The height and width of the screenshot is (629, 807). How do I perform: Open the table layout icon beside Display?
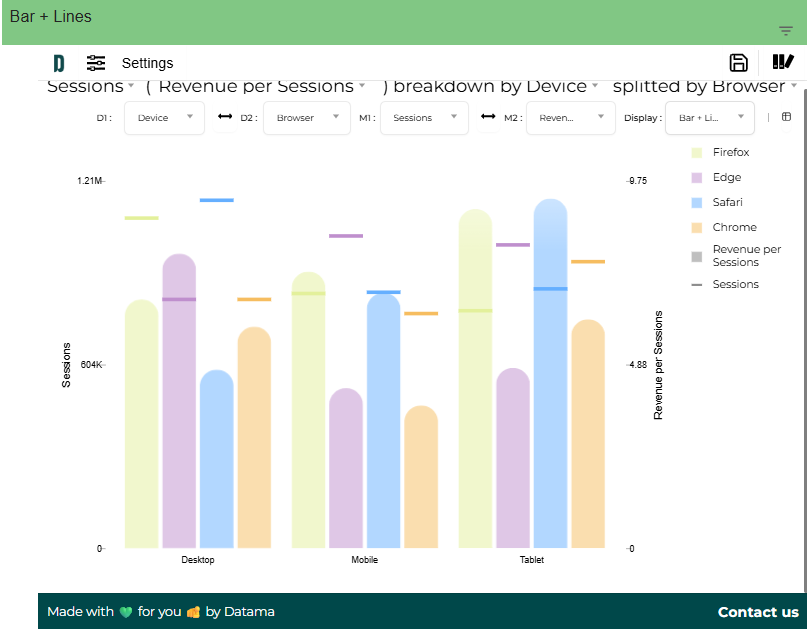click(787, 117)
